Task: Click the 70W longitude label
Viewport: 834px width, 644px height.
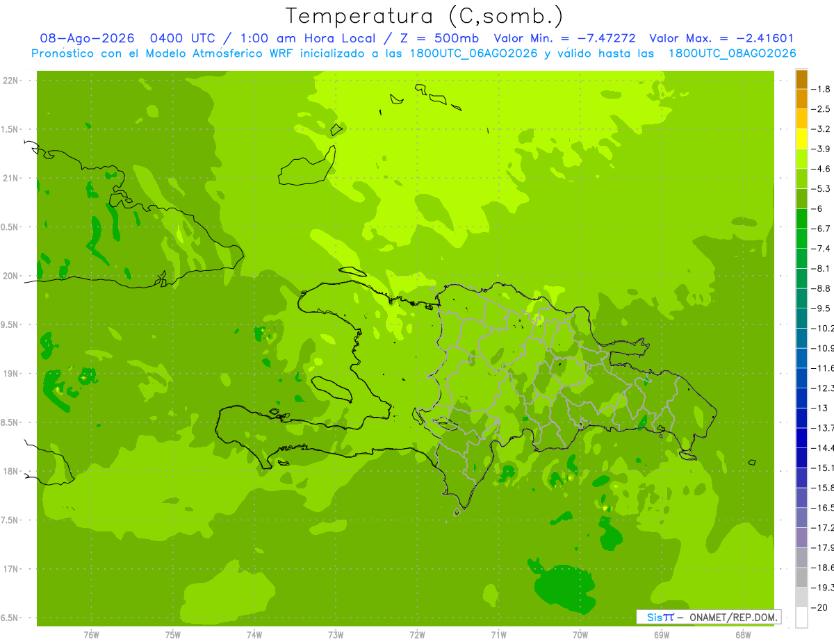Action: coord(580,635)
